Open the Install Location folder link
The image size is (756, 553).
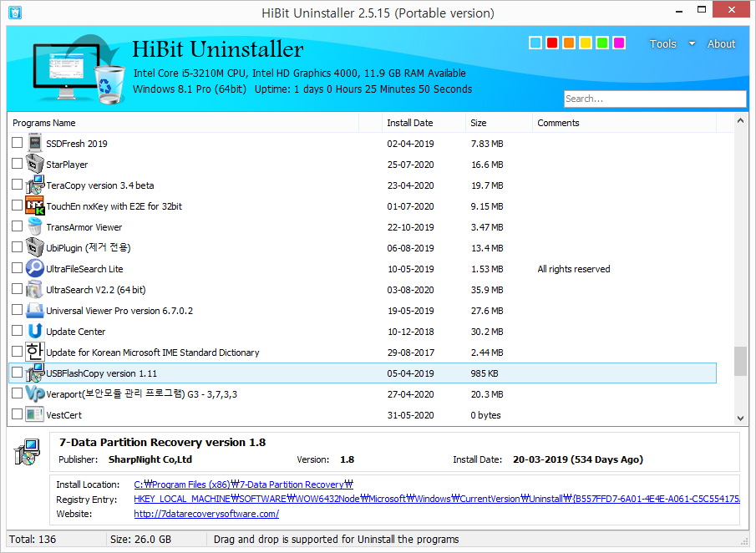243,485
